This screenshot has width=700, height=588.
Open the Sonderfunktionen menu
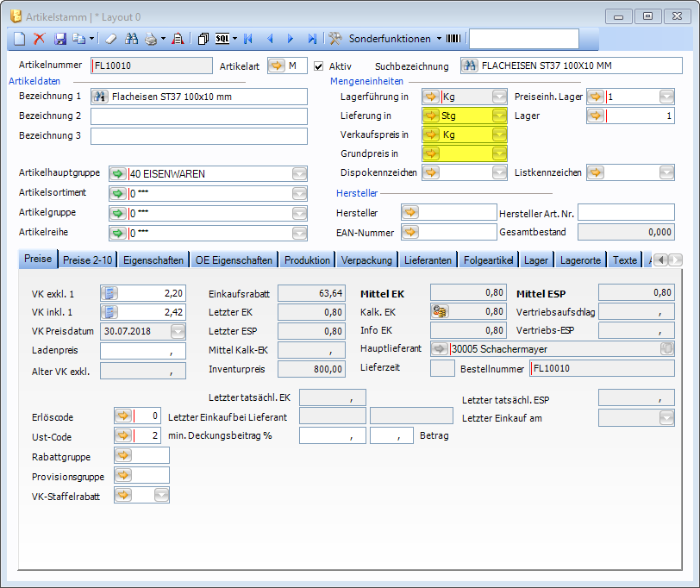click(x=388, y=39)
